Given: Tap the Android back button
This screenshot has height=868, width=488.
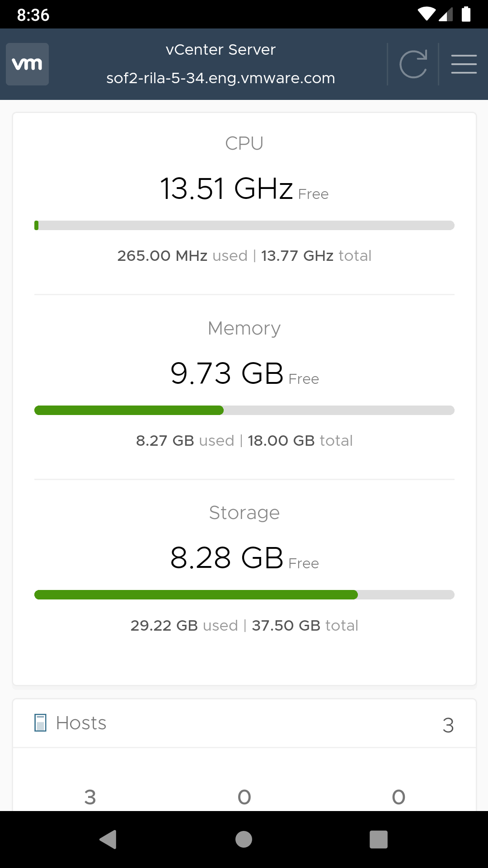Looking at the screenshot, I should (108, 840).
